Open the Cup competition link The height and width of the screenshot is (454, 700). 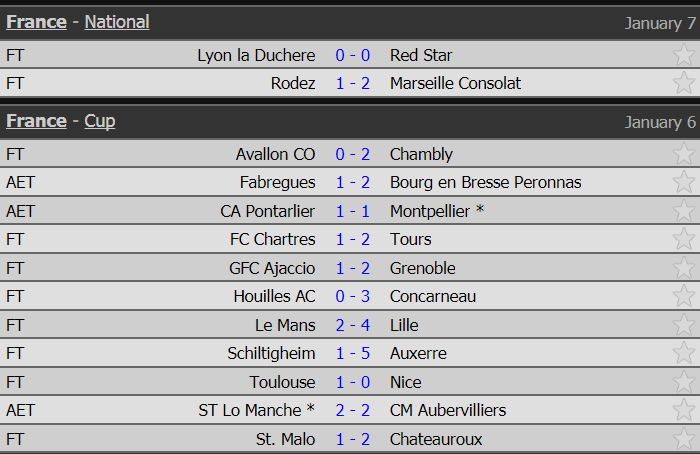click(x=99, y=121)
